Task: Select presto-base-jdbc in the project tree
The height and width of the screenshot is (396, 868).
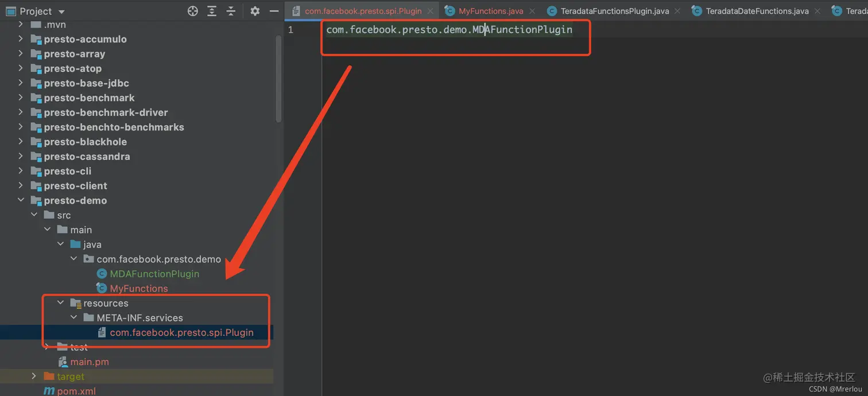Action: click(86, 83)
